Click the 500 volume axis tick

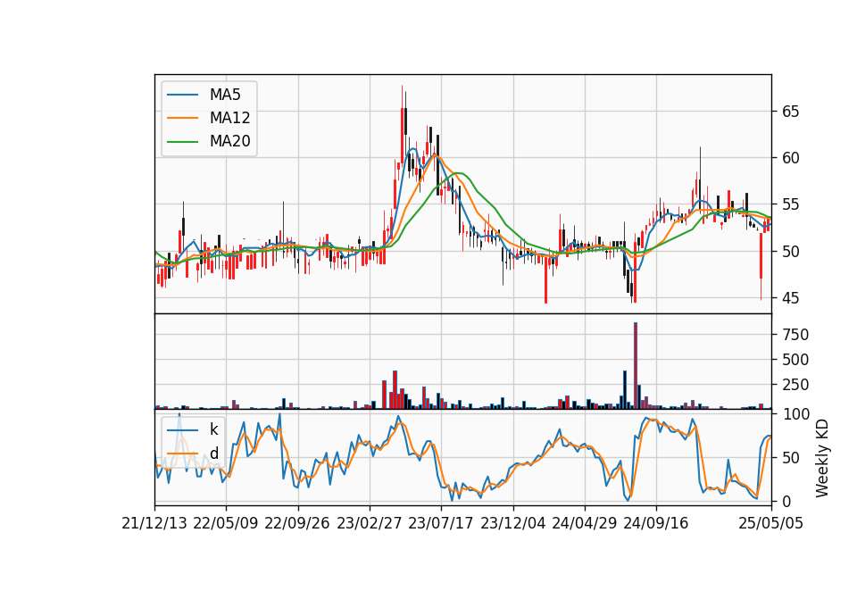click(x=795, y=360)
